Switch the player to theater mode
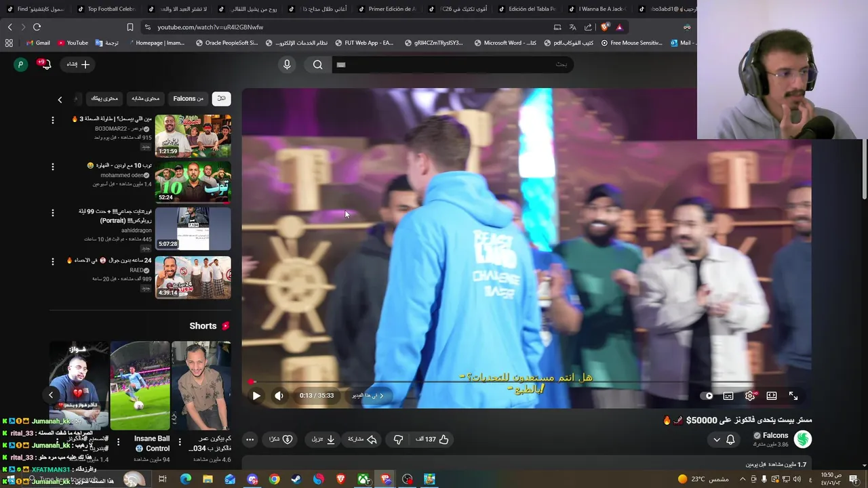 click(772, 396)
